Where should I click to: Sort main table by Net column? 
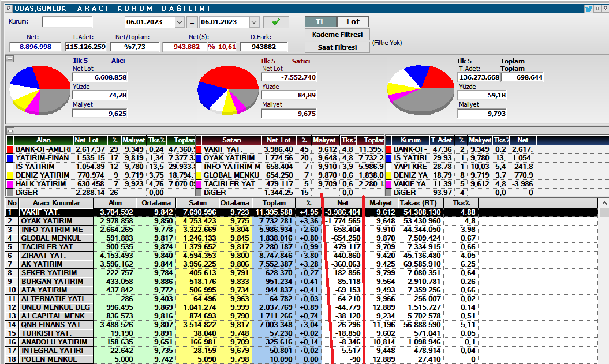click(x=342, y=203)
